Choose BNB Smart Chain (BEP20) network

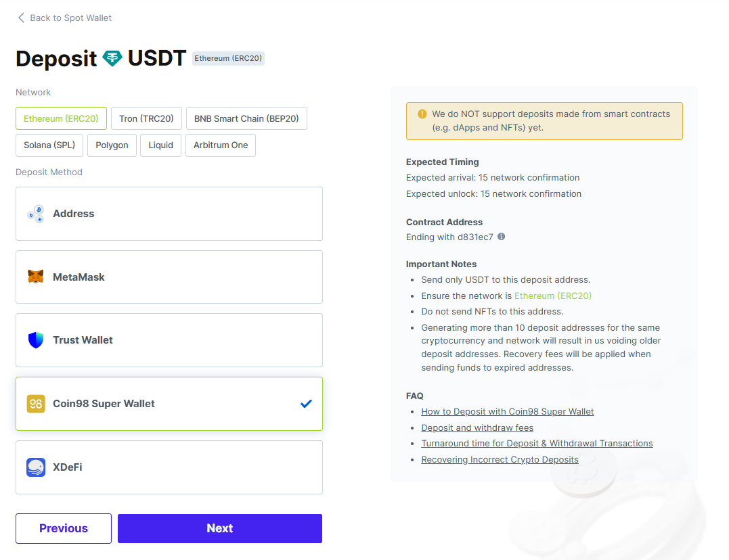coord(246,118)
